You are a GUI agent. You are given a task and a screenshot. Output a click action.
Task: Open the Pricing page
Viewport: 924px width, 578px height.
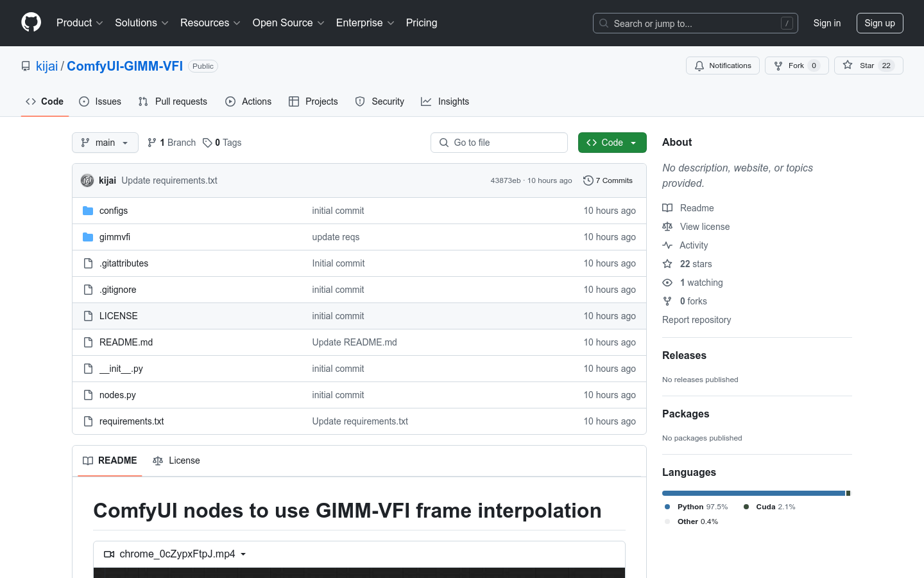pos(422,23)
